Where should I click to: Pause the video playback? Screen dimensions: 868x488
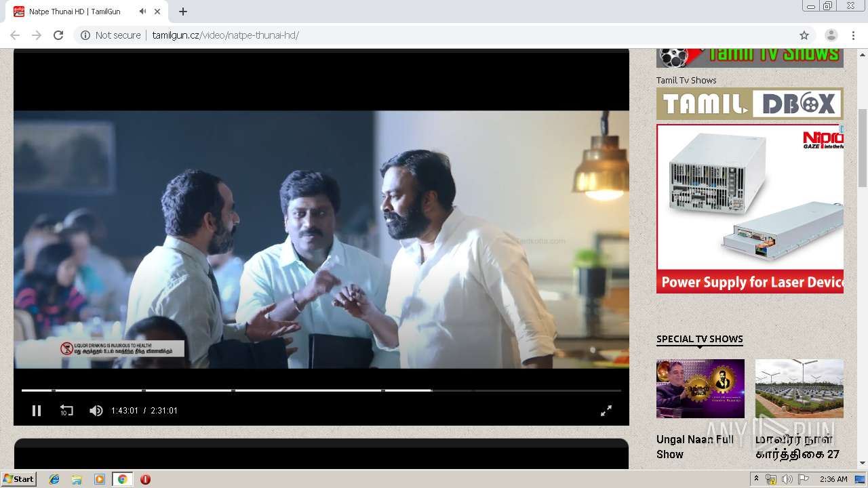(x=37, y=410)
